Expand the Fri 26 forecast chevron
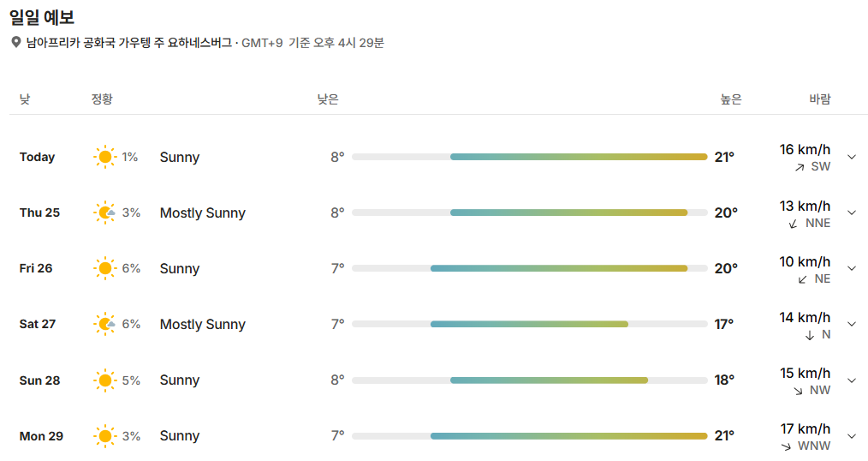868x461 pixels. click(852, 268)
